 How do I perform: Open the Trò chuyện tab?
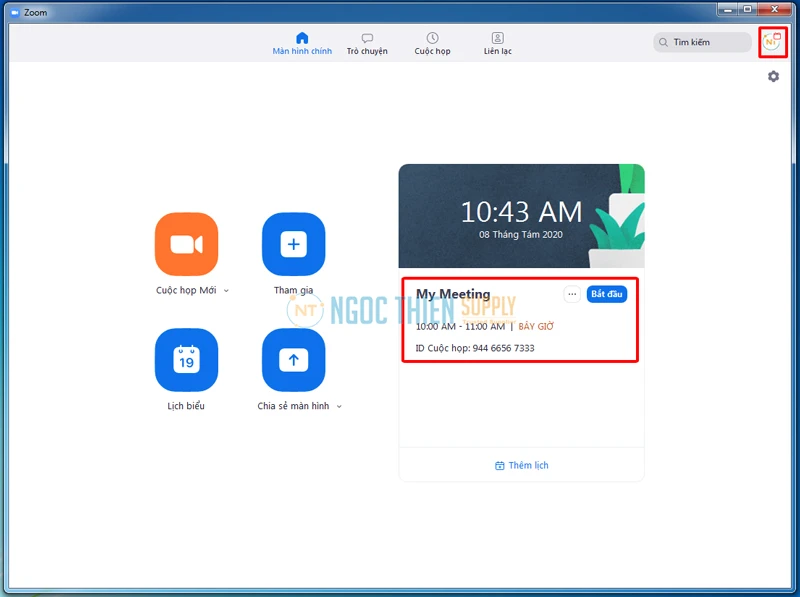coord(367,44)
